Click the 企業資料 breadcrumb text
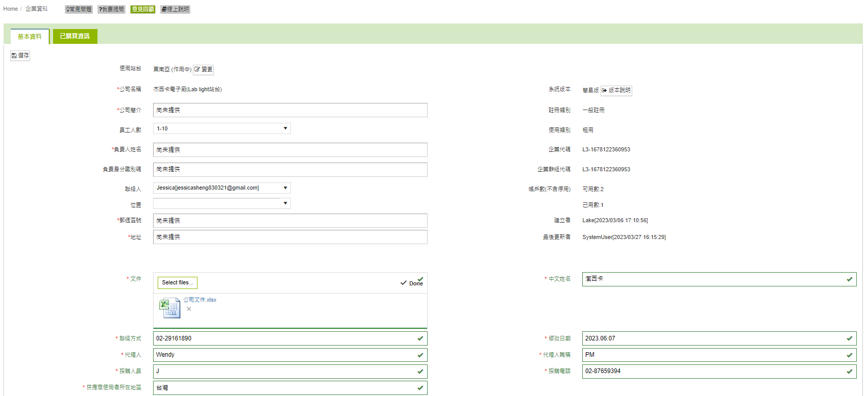 pos(37,9)
